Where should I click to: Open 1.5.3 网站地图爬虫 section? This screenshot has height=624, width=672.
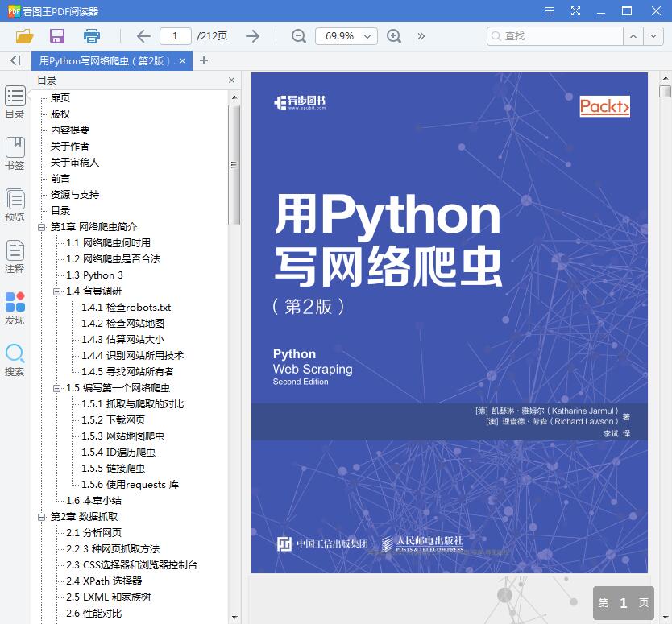pos(123,436)
